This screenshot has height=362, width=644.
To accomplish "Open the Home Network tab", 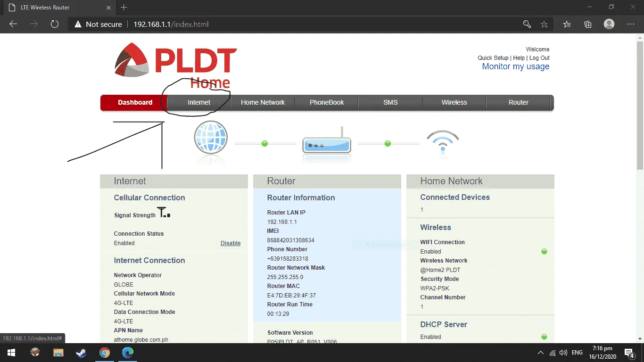I will [x=263, y=102].
